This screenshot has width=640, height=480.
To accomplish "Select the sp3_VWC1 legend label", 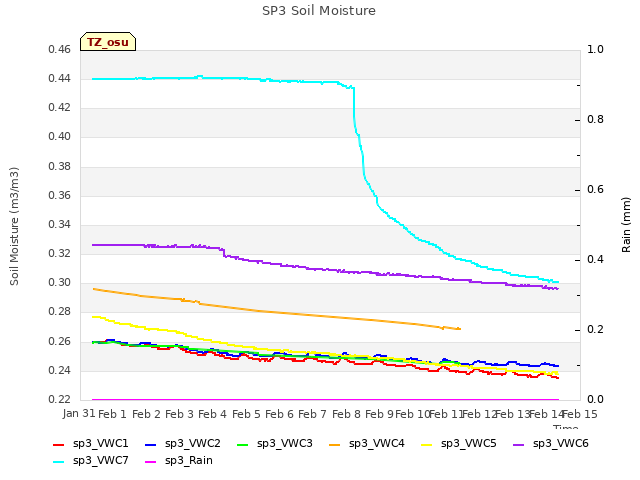I will (100, 444).
